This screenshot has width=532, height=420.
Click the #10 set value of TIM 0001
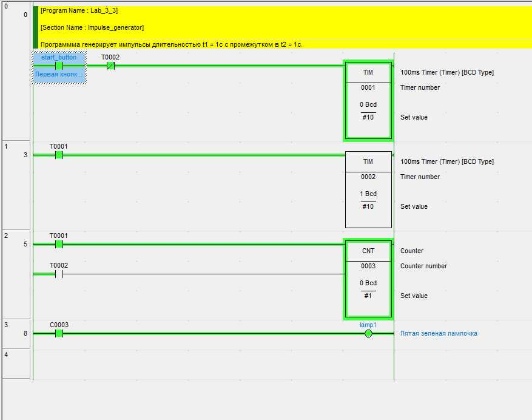[x=368, y=118]
